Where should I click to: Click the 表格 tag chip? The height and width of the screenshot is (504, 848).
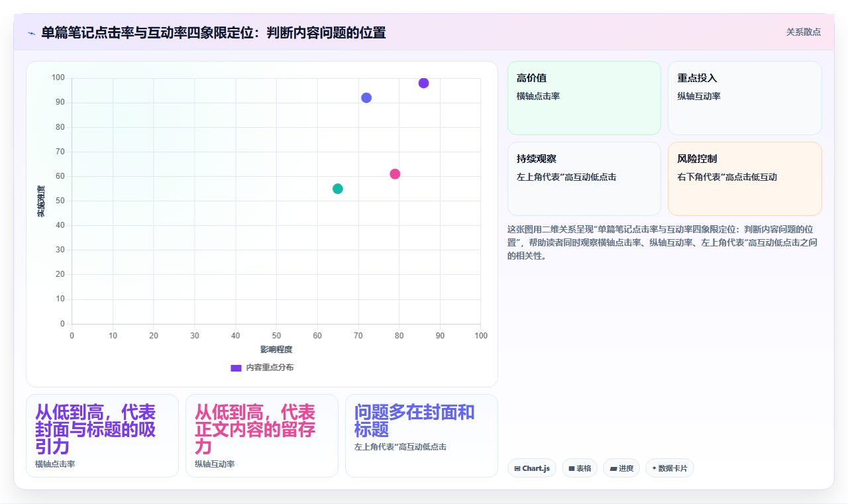click(580, 468)
